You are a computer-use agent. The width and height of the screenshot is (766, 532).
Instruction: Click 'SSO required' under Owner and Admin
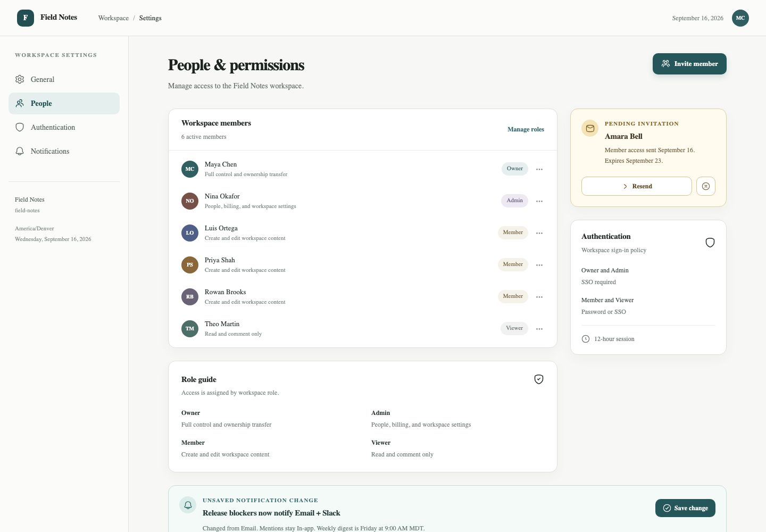(598, 282)
